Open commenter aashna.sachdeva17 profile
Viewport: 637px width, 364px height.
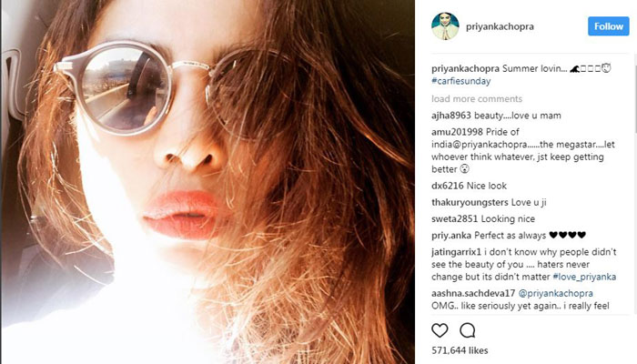[473, 293]
